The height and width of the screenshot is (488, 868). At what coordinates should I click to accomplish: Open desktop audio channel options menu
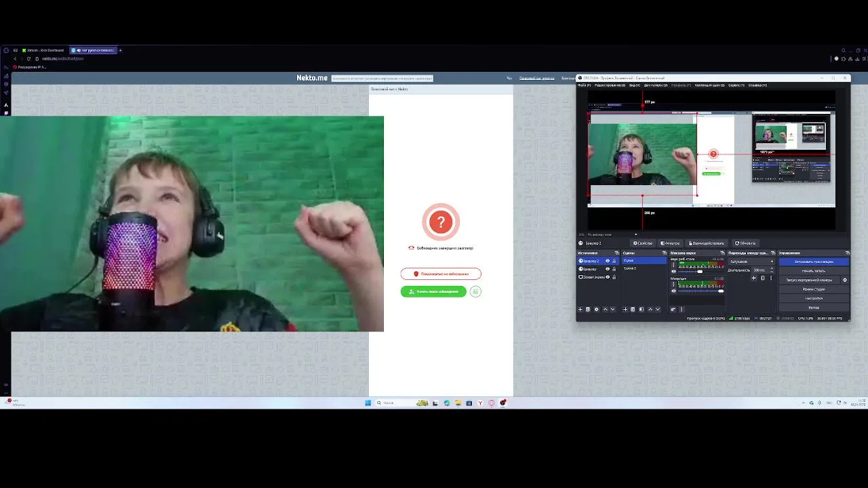673,264
